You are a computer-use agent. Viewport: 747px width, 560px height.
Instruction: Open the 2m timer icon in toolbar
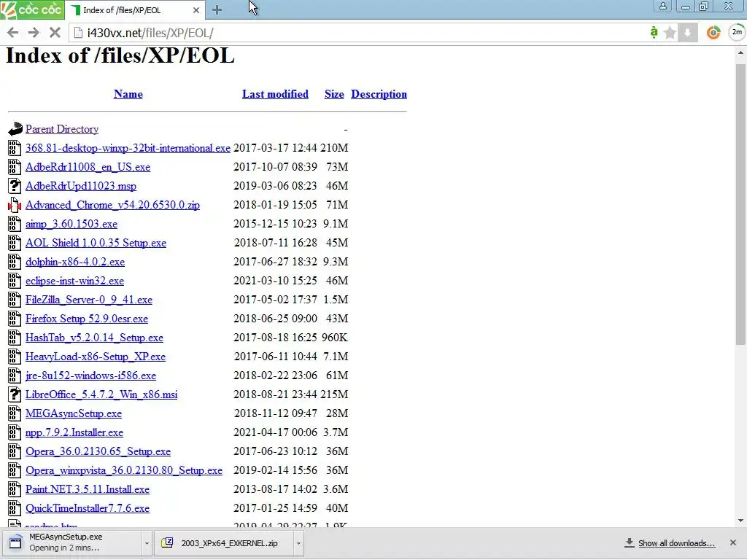[x=737, y=32]
